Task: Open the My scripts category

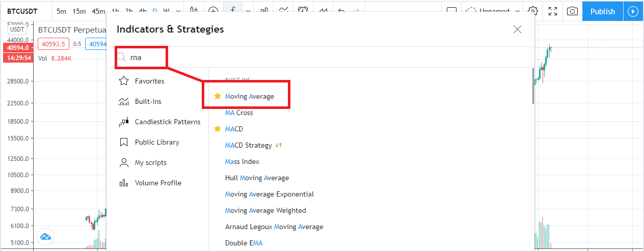Action: 151,162
